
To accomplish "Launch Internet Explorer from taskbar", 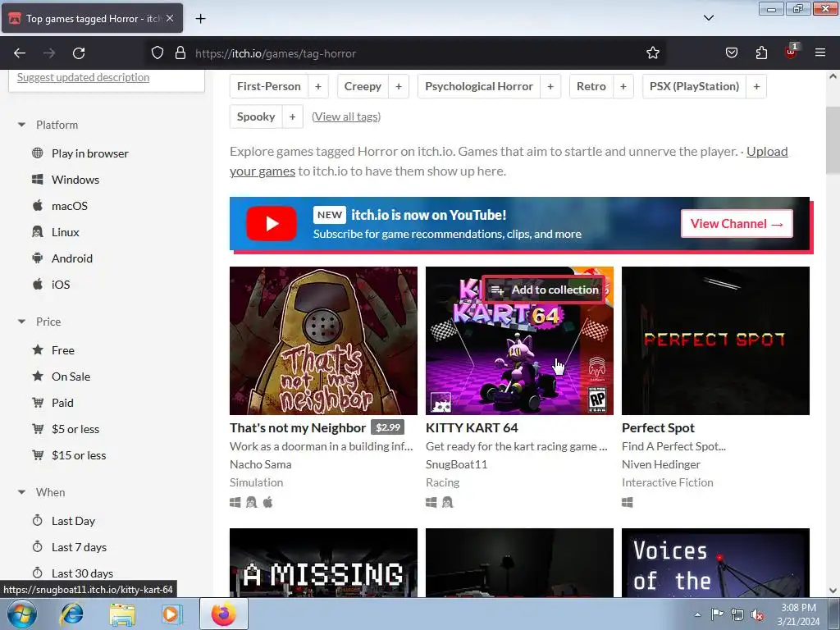I will click(71, 614).
